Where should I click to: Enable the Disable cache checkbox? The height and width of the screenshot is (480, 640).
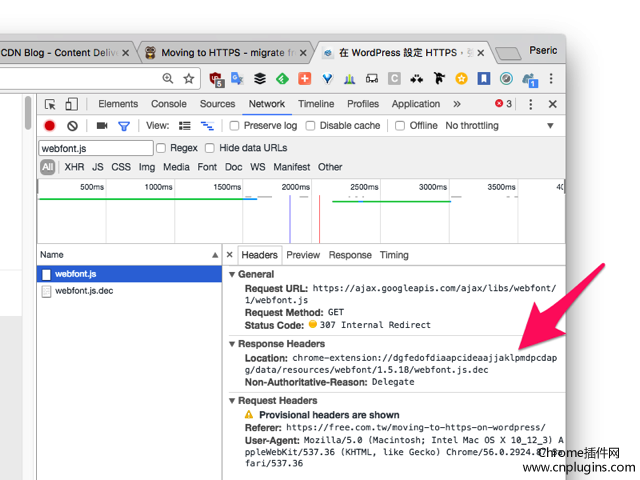point(310,126)
